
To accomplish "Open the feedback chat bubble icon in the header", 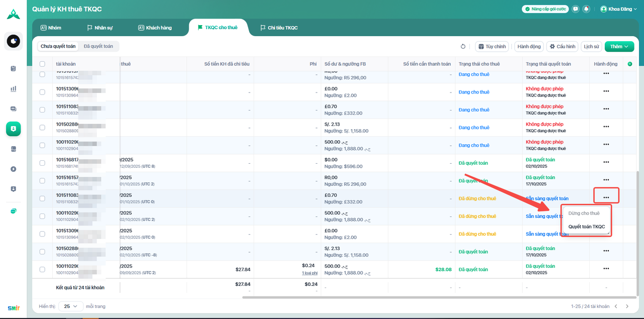I will [575, 9].
